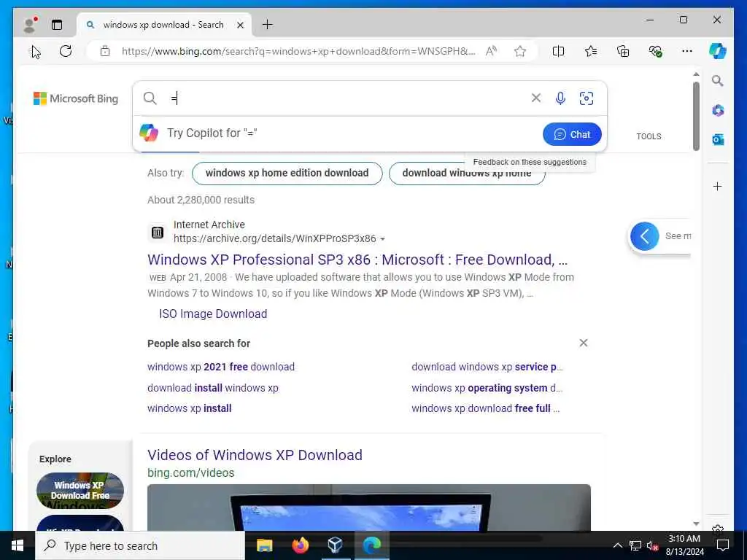This screenshot has width=747, height=560.
Task: Open Feedback on these suggestions
Action: point(530,162)
